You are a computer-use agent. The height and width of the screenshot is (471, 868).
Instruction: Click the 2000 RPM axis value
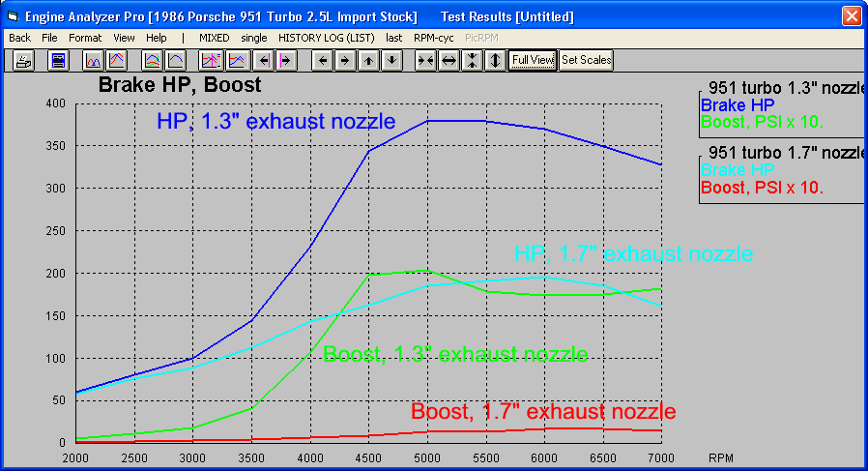click(x=75, y=458)
